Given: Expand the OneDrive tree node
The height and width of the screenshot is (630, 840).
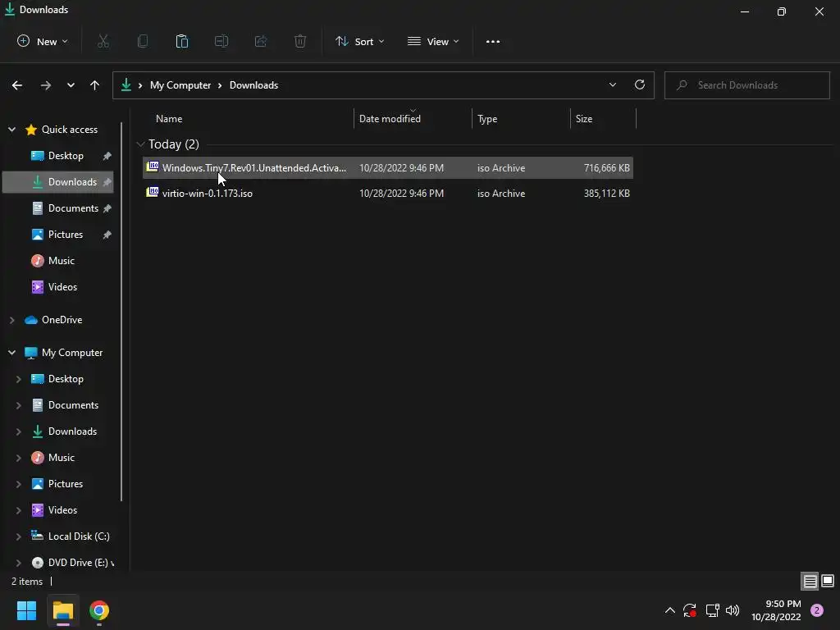Looking at the screenshot, I should [11, 320].
